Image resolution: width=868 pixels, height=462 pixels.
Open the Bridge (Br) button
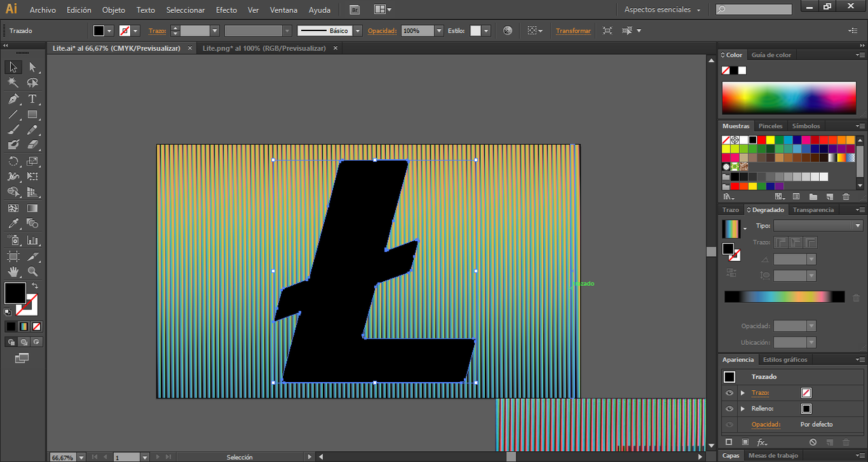click(x=355, y=9)
